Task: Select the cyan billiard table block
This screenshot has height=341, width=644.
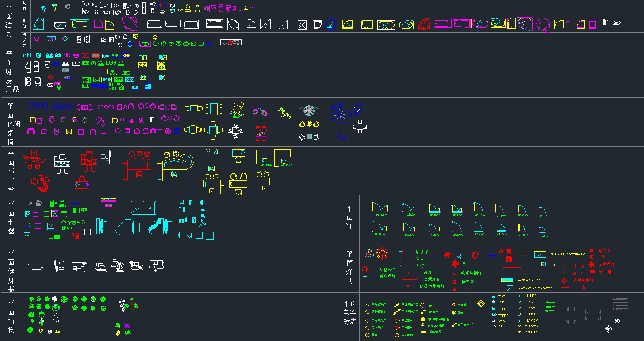Action: (143, 208)
